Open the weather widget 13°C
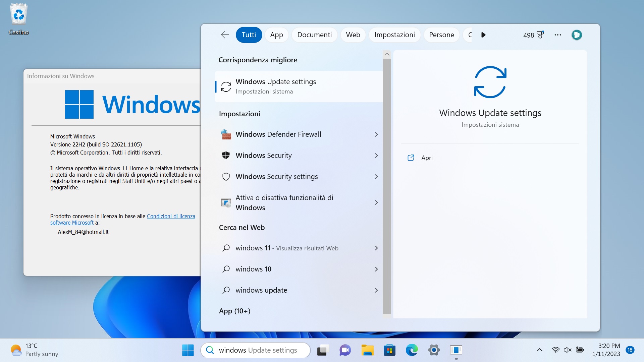 [34, 350]
